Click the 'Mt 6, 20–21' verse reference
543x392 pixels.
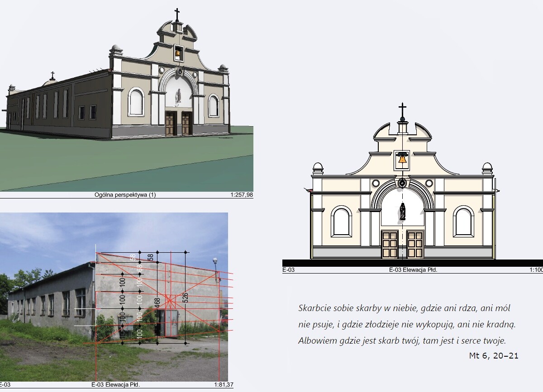coord(494,356)
